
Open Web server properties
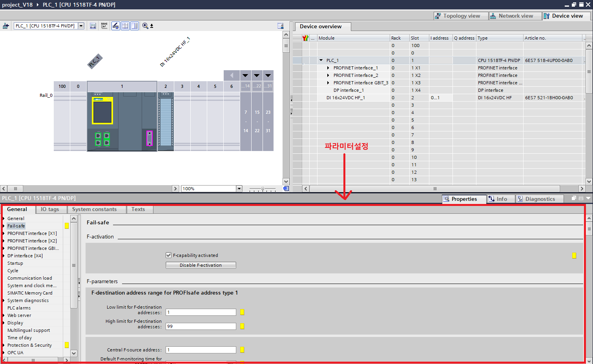(x=19, y=315)
